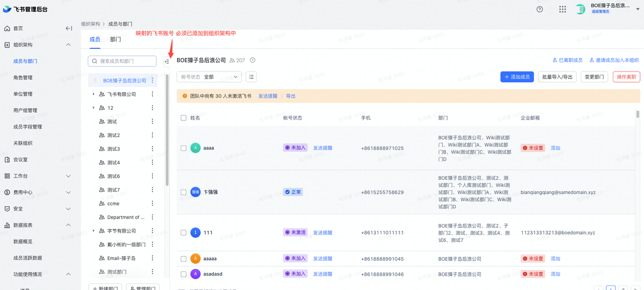The height and width of the screenshot is (290, 644).
Task: Open the app launcher grid icon
Action: pos(562,9)
